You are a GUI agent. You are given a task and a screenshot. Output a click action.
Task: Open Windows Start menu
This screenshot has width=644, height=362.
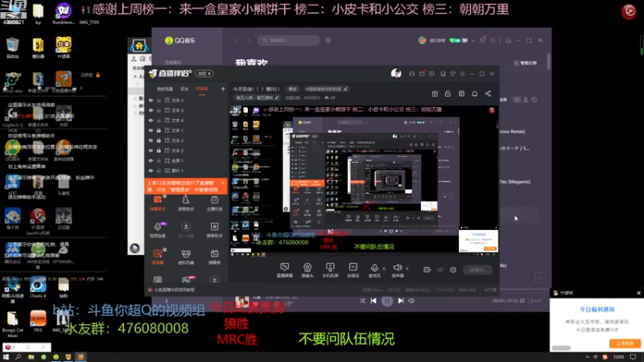6,357
